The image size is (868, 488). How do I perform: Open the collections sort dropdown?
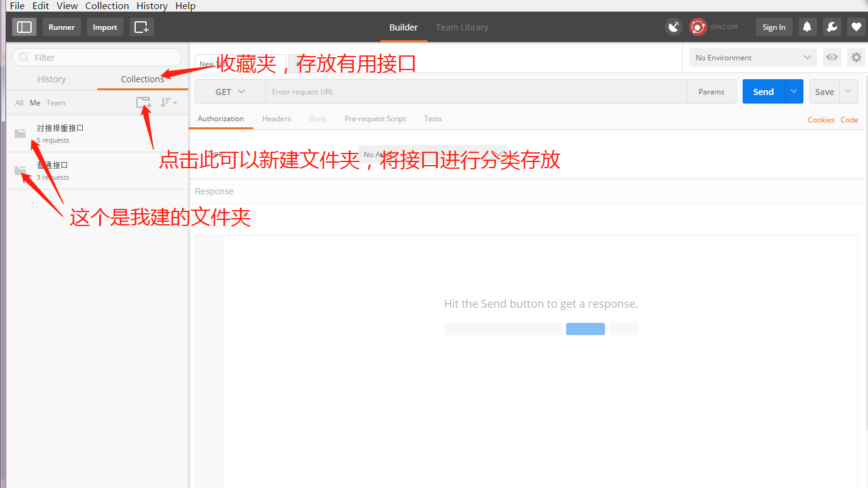169,102
